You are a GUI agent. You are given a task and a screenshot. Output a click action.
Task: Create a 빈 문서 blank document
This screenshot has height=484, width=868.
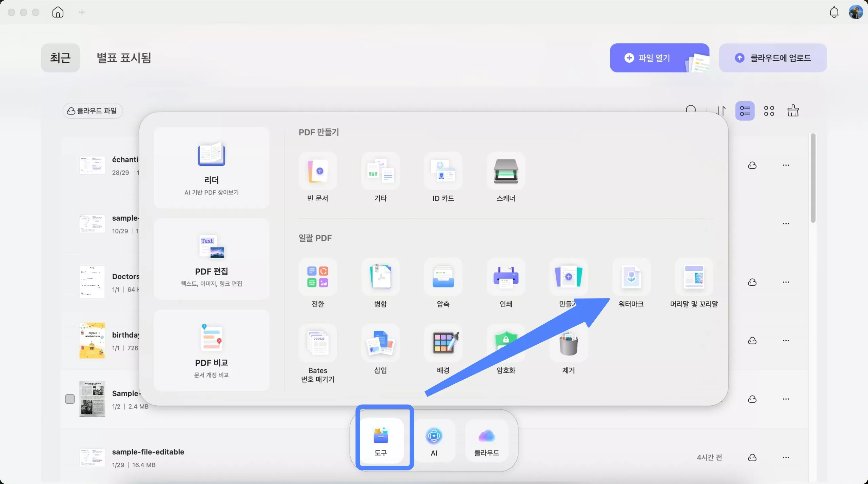tap(318, 171)
